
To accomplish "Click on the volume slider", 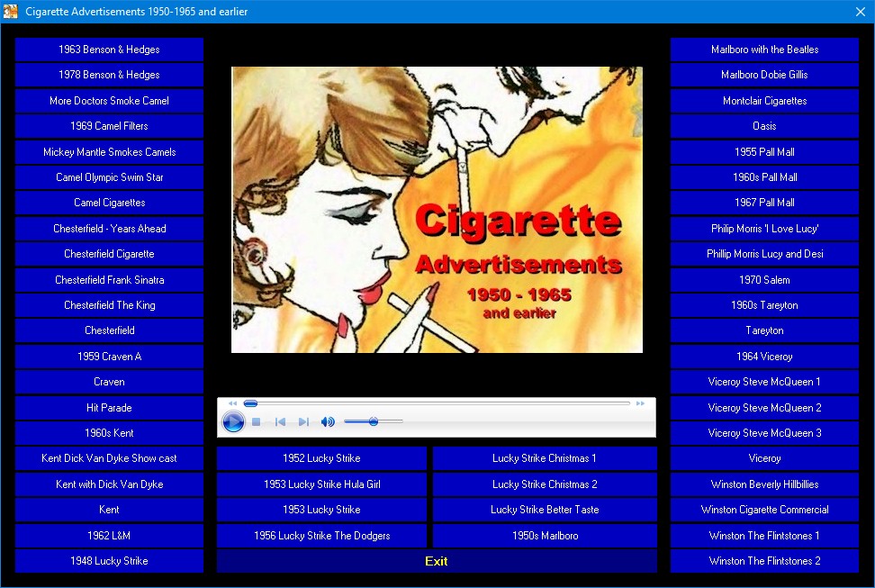I will [373, 421].
